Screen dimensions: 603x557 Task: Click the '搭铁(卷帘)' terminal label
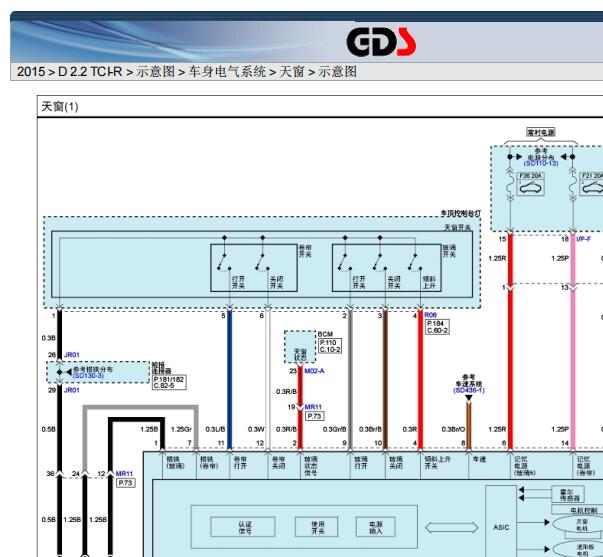point(209,462)
